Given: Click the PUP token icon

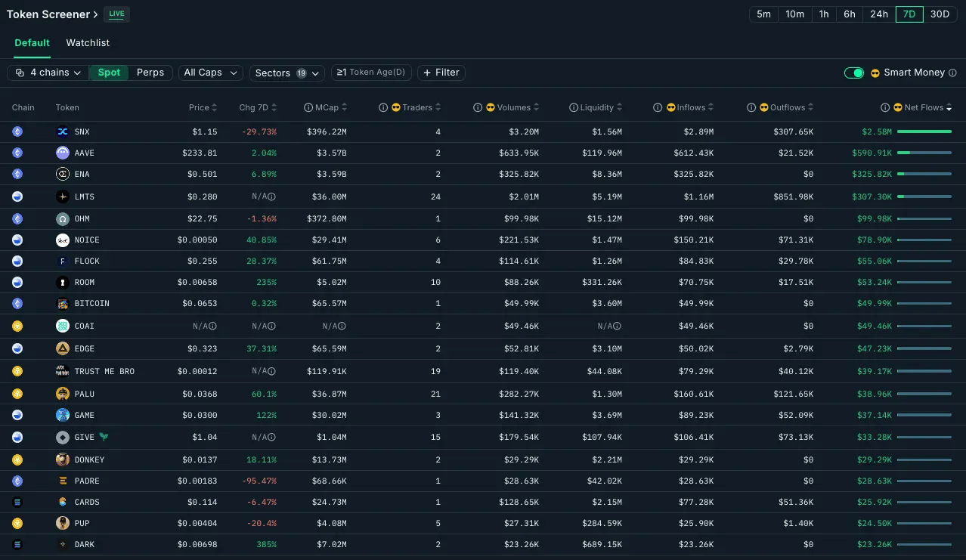Looking at the screenshot, I should (x=63, y=523).
